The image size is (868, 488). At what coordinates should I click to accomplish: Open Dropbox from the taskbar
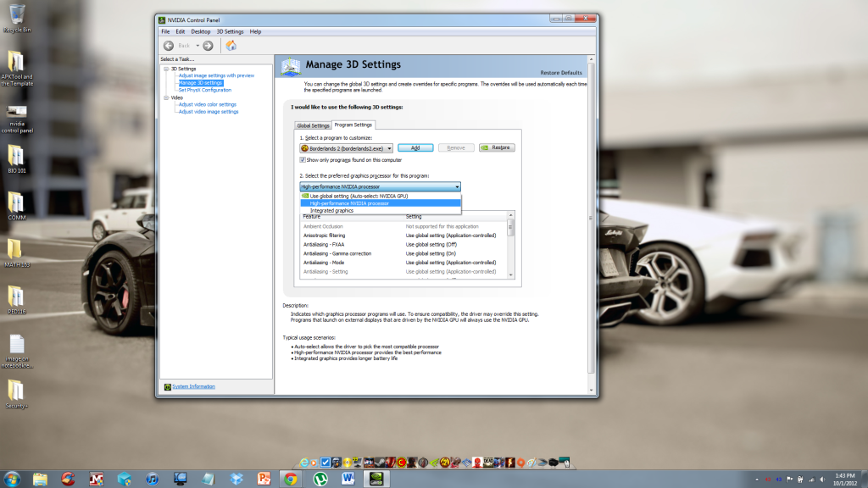pos(236,480)
